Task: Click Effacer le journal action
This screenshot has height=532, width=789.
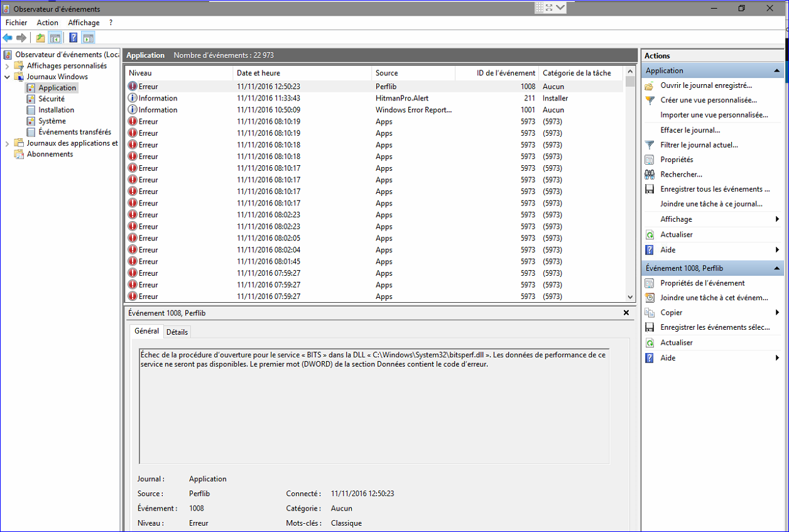Action: (x=690, y=130)
